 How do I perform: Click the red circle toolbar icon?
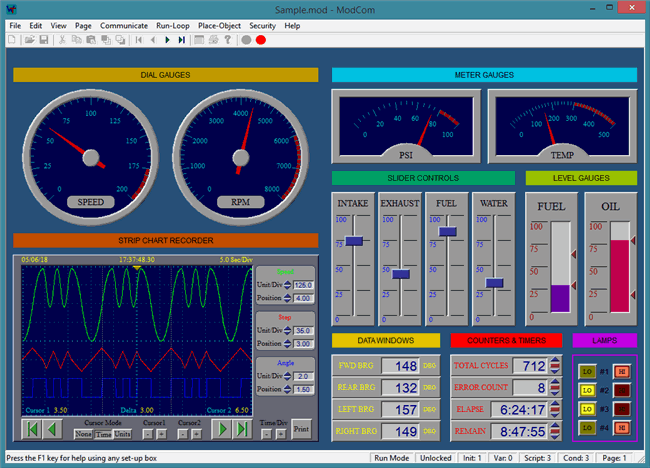[261, 40]
